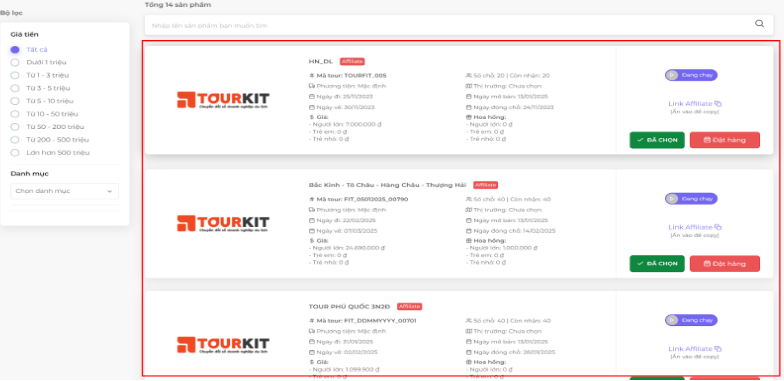This screenshot has width=784, height=381.
Task: Select the Tất cả price filter
Action: coord(15,50)
